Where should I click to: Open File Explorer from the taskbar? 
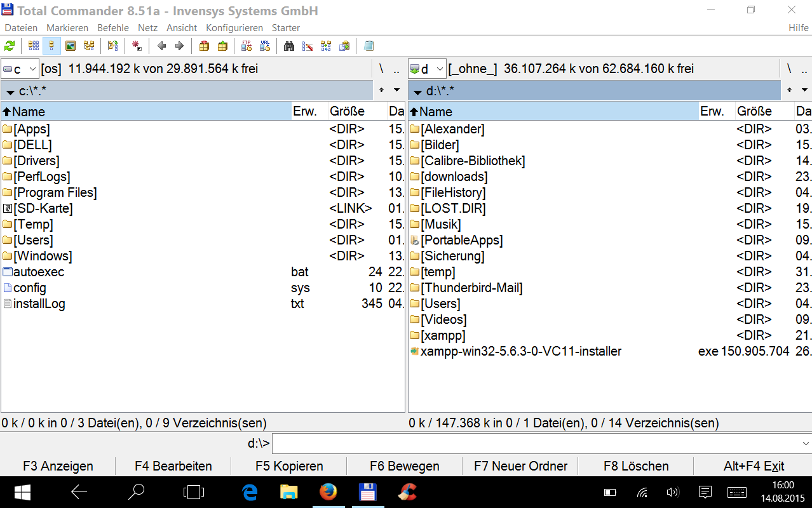[289, 492]
